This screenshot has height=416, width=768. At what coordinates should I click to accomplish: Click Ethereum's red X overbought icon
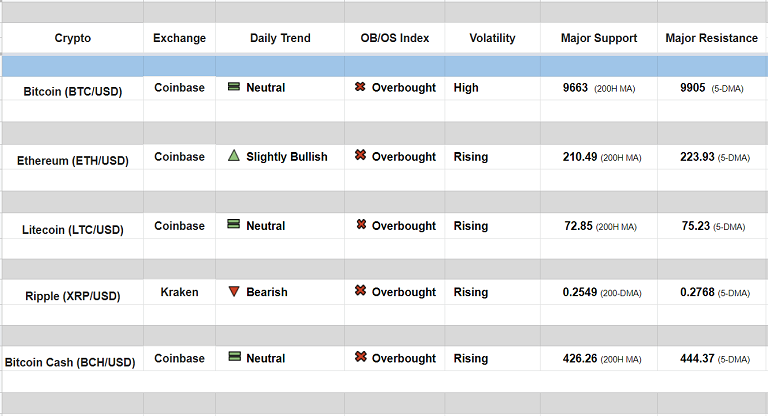360,156
